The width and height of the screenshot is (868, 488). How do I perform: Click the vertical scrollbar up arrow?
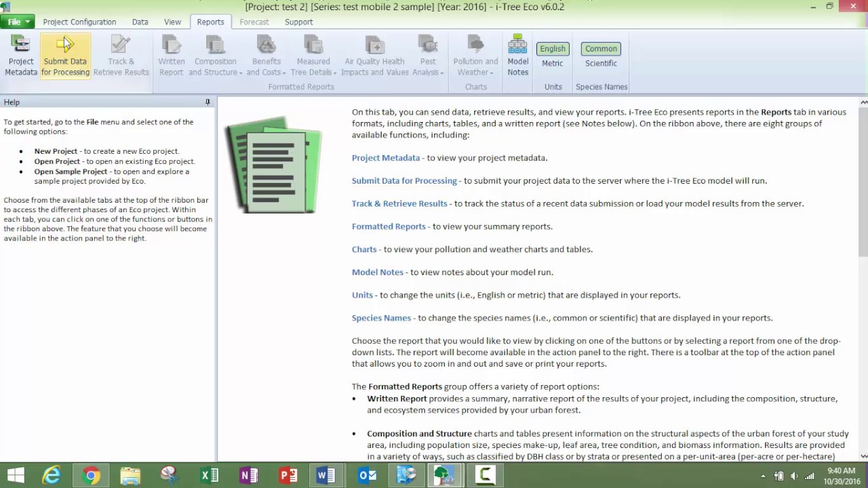pos(863,102)
